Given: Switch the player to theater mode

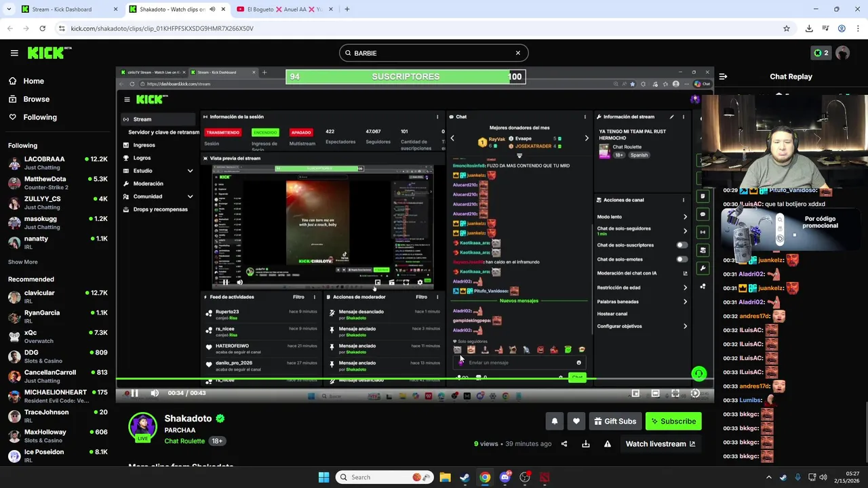Looking at the screenshot, I should pyautogui.click(x=655, y=393).
